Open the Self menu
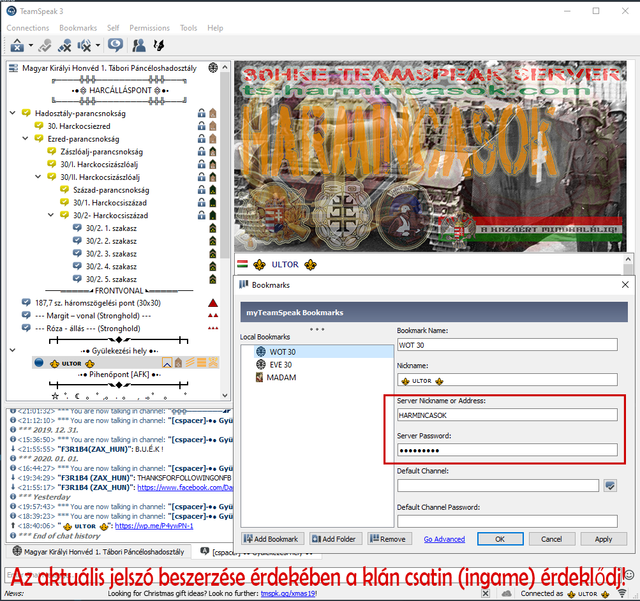 coord(113,28)
